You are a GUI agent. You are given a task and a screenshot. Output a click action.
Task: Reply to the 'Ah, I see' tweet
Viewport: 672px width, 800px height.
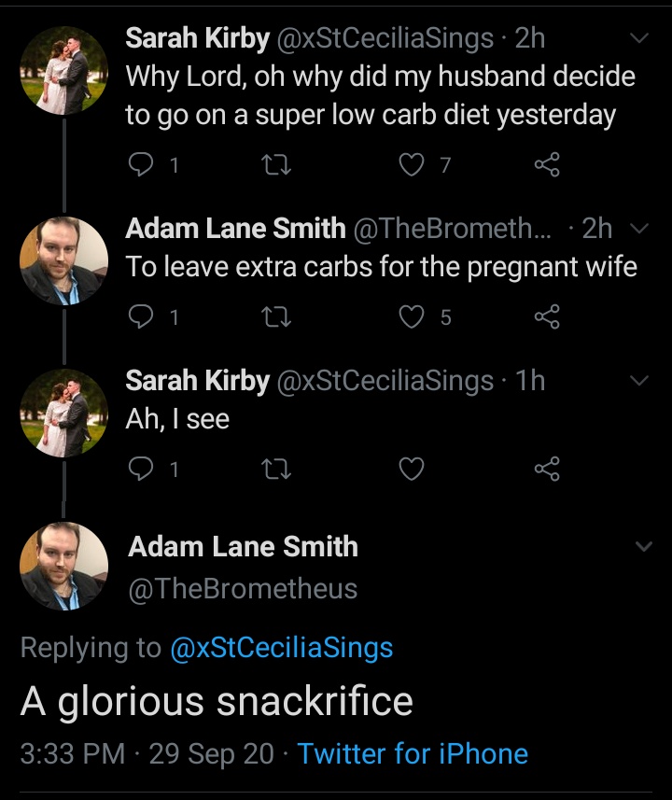pyautogui.click(x=140, y=470)
